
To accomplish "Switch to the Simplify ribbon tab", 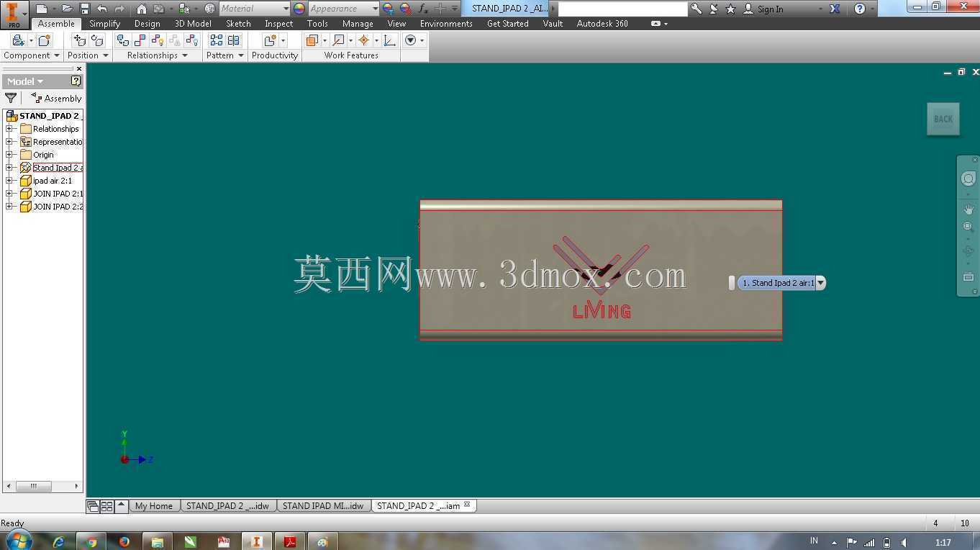I will click(104, 24).
